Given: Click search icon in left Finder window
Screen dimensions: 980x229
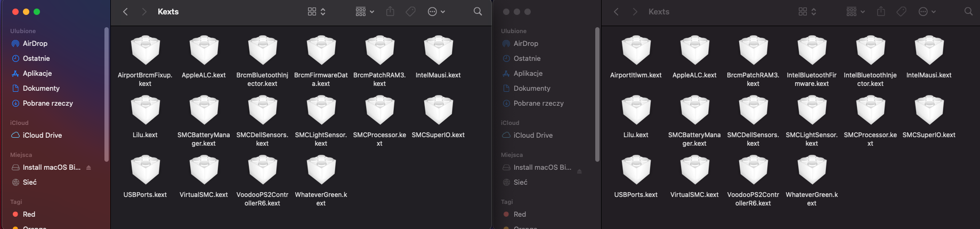Looking at the screenshot, I should pos(478,12).
